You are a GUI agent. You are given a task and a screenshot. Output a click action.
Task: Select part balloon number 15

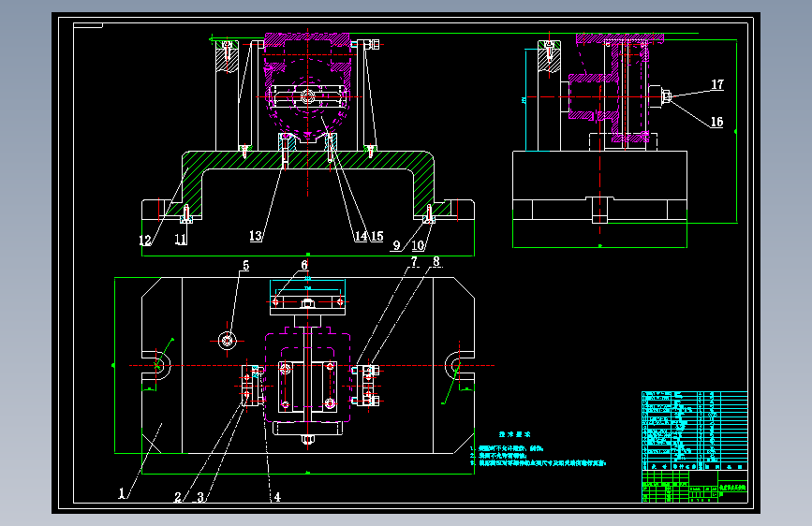point(377,237)
